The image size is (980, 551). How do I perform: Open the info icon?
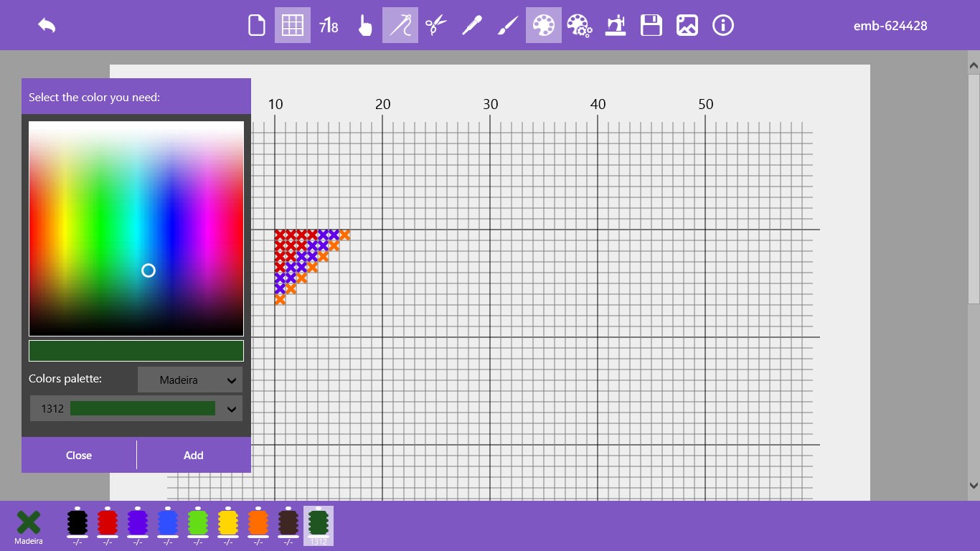(722, 26)
